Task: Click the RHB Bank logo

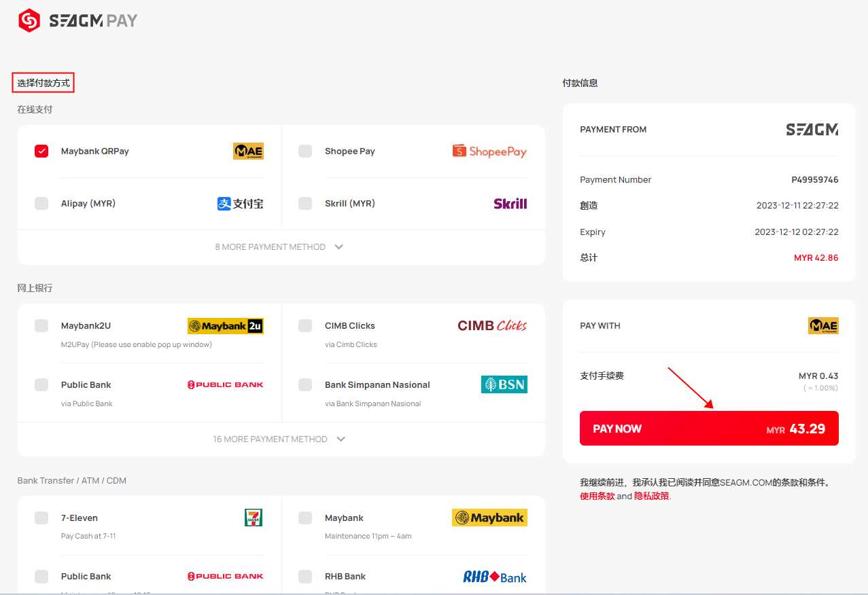Action: 495,577
